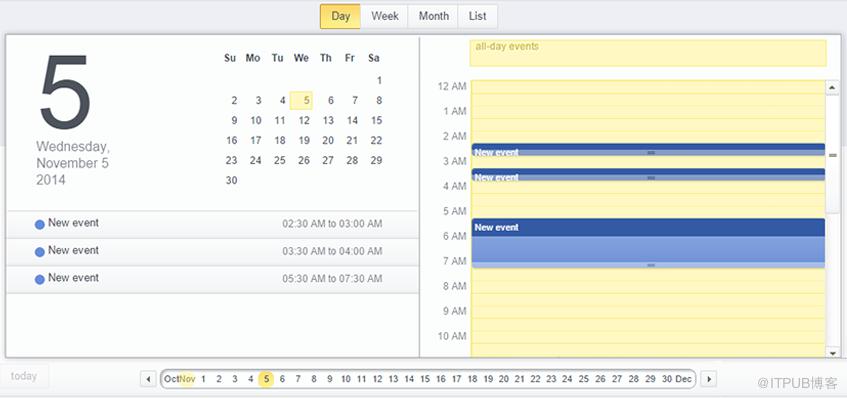The image size is (847, 398).
Task: Go to Dec in the date navigator
Action: coord(683,379)
